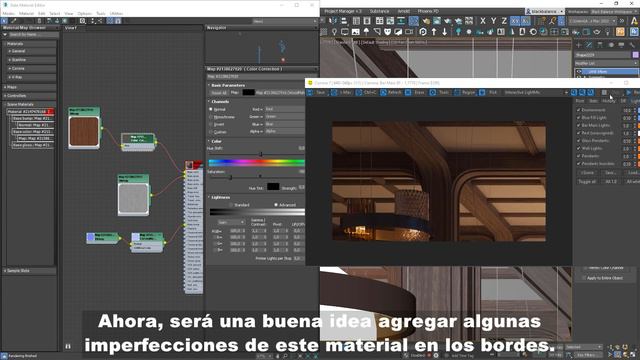Click the up arrow icon in second toolbar row
640x360 pixels.
click(434, 31)
